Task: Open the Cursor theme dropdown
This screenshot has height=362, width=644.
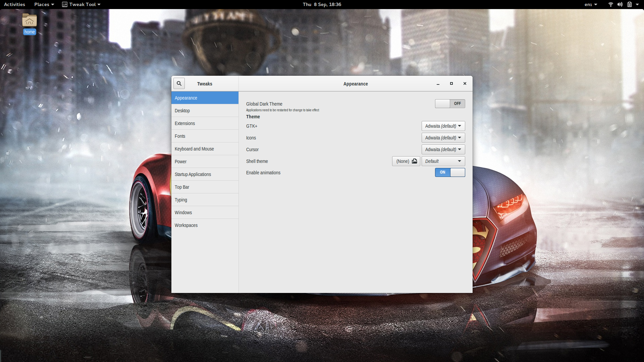Action: tap(443, 149)
